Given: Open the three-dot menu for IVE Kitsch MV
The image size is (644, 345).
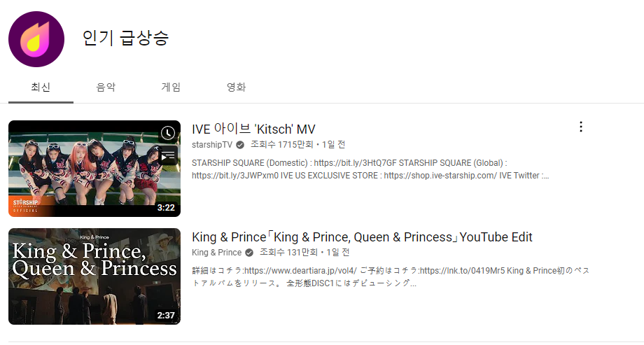Looking at the screenshot, I should [581, 127].
